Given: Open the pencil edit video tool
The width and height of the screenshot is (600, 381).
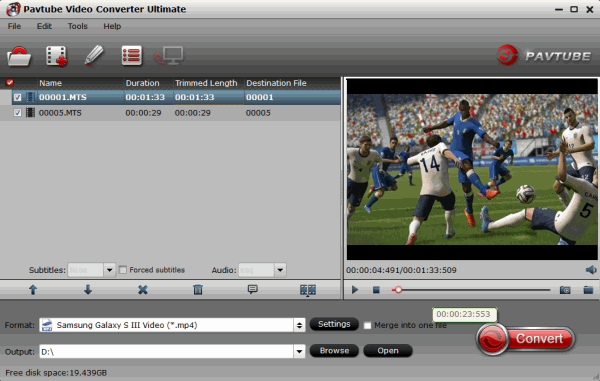Looking at the screenshot, I should (x=94, y=55).
